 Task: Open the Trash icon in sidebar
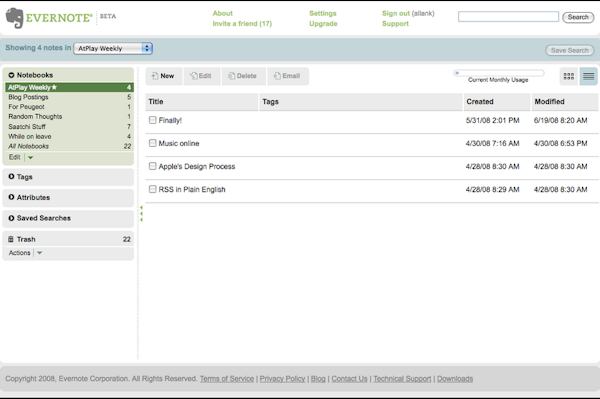click(11, 239)
